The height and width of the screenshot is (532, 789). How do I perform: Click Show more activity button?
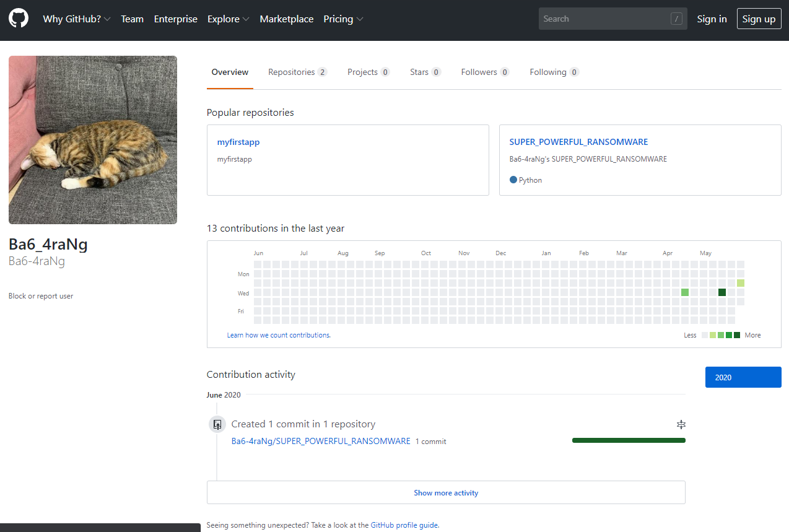point(446,492)
